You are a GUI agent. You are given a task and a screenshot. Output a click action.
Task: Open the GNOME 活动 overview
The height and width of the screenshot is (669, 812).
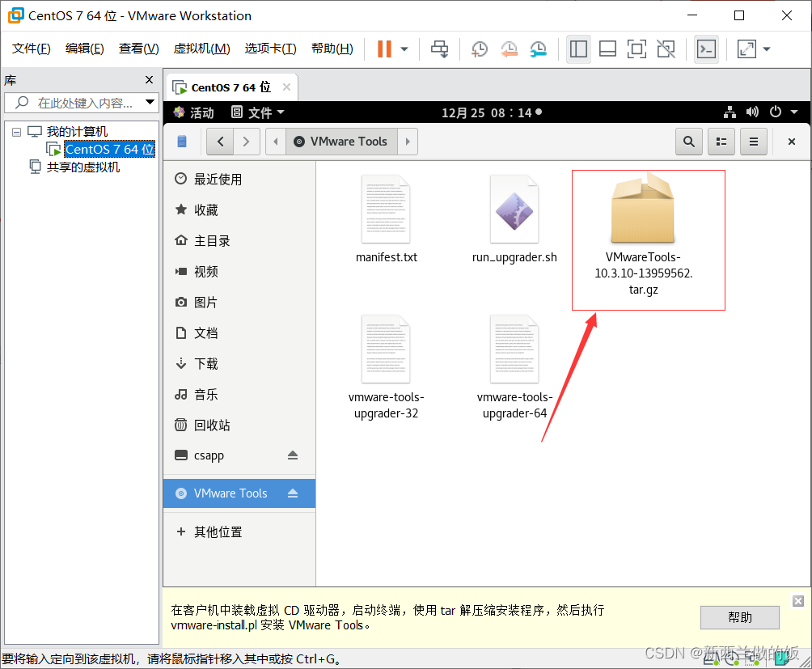(x=194, y=112)
